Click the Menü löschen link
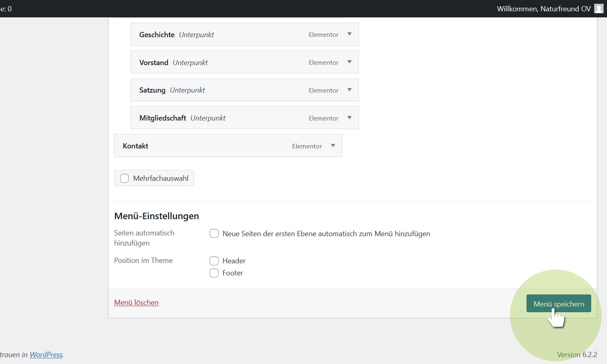607x364 pixels. pyautogui.click(x=136, y=303)
